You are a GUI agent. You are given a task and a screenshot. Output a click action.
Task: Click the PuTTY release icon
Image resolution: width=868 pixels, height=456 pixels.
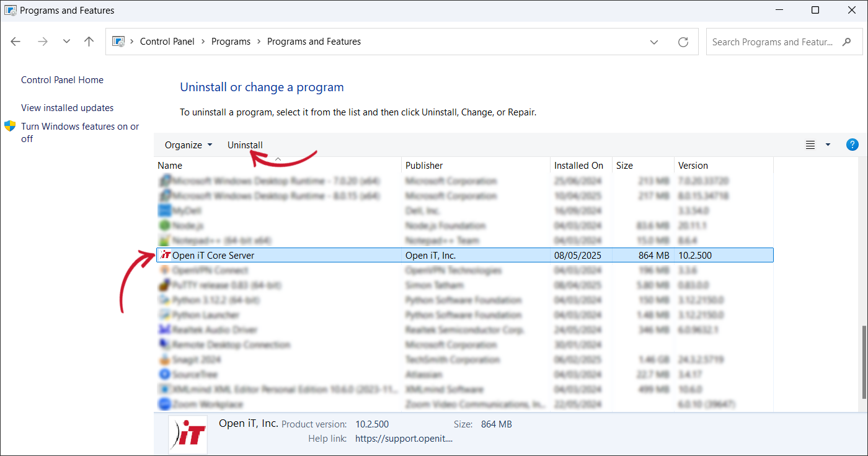[164, 285]
